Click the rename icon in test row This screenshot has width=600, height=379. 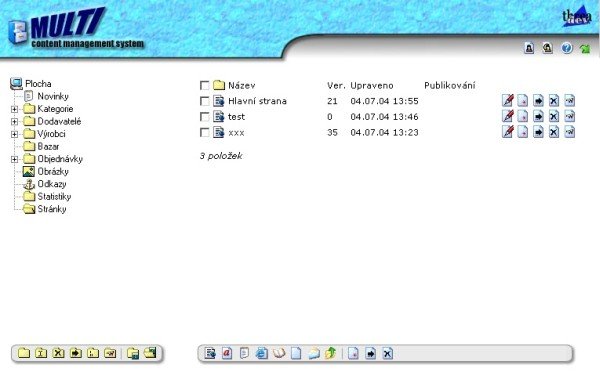[x=569, y=116]
